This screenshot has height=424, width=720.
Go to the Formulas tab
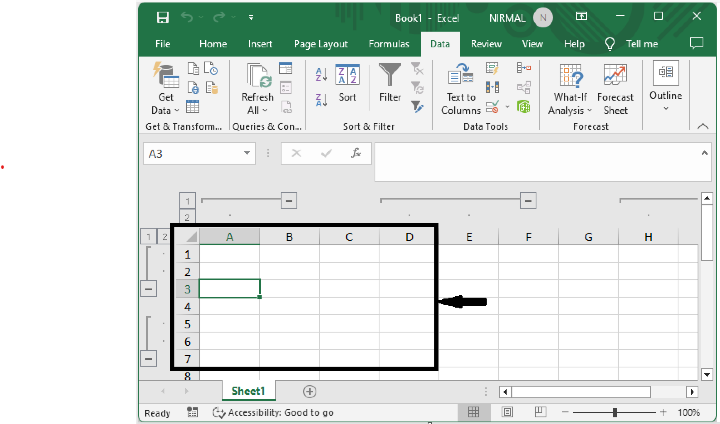click(389, 44)
